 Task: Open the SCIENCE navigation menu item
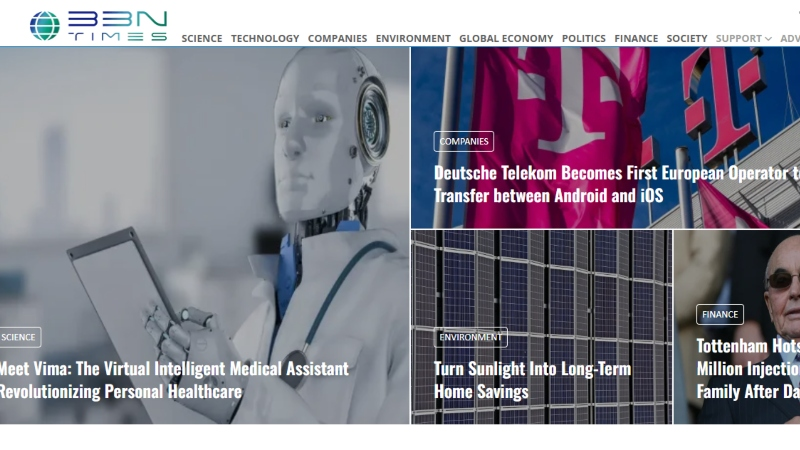click(202, 39)
